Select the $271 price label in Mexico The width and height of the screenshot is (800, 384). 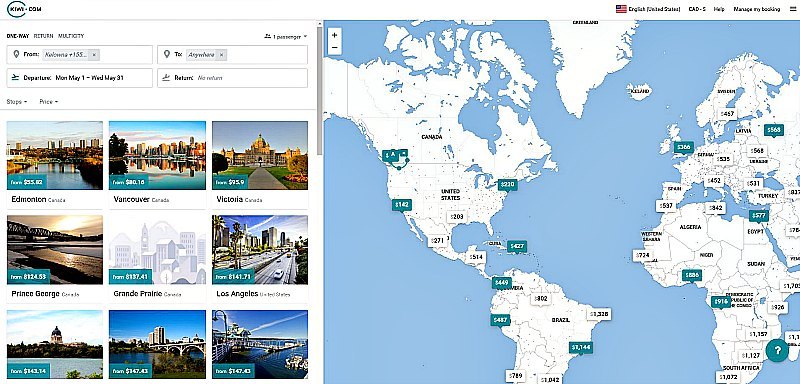(437, 240)
